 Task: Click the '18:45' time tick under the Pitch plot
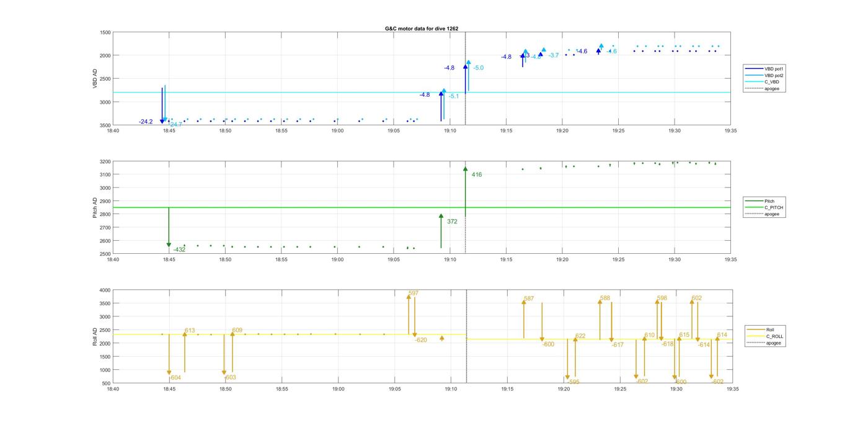[169, 261]
